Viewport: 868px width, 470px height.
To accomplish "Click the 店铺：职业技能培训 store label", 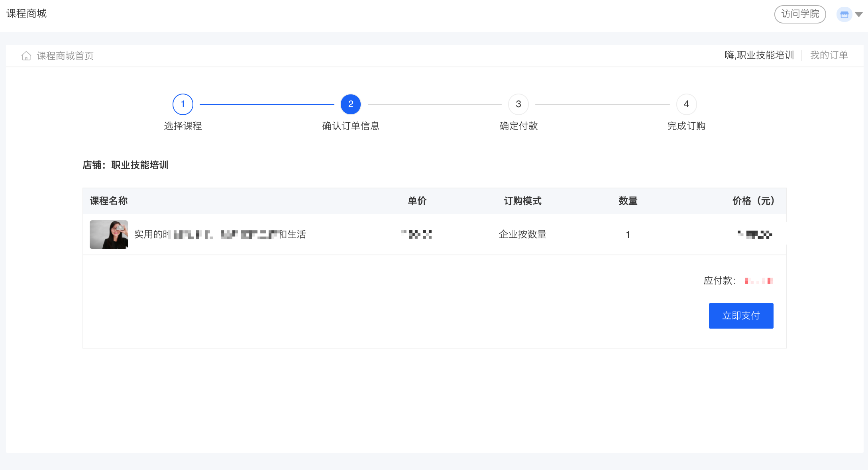I will coord(126,165).
